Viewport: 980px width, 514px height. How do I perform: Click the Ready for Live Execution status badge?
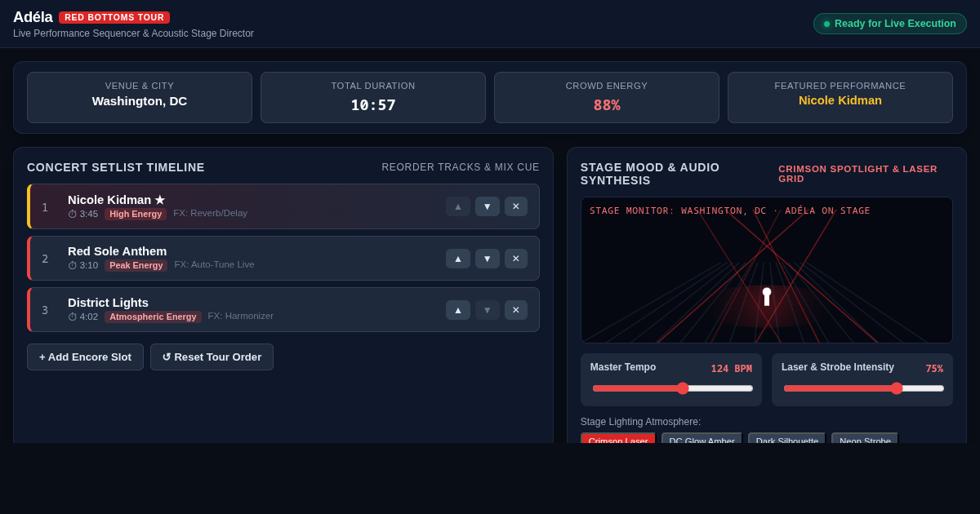click(x=889, y=24)
